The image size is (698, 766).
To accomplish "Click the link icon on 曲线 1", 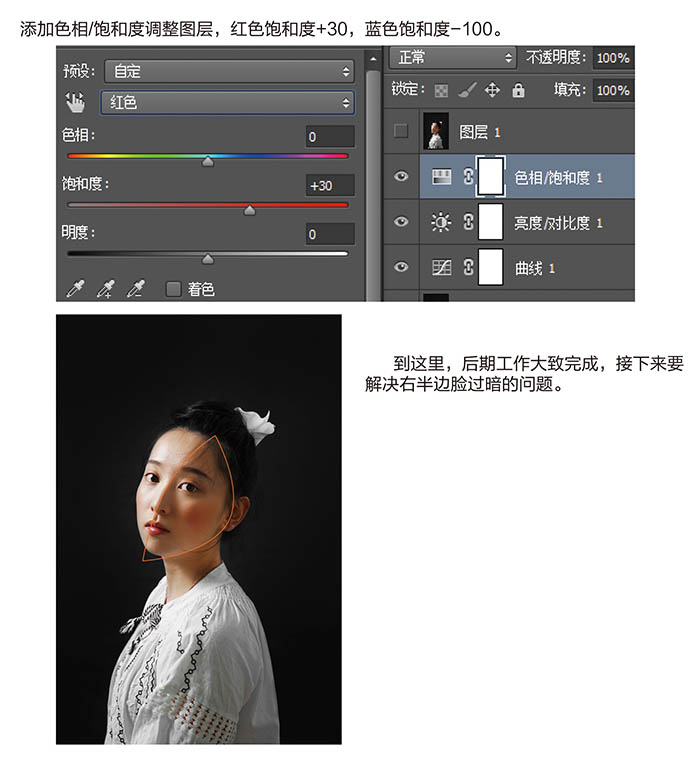I will click(x=468, y=267).
